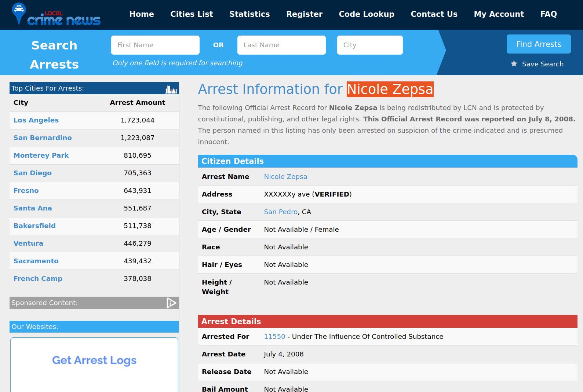583x392 pixels.
Task: Select the 378,038 arrest amount
Action: (138, 279)
